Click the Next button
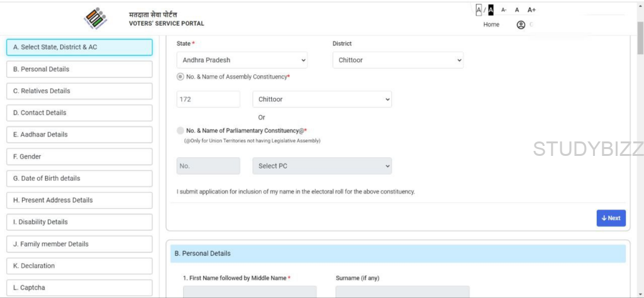The width and height of the screenshot is (644, 298). tap(611, 218)
